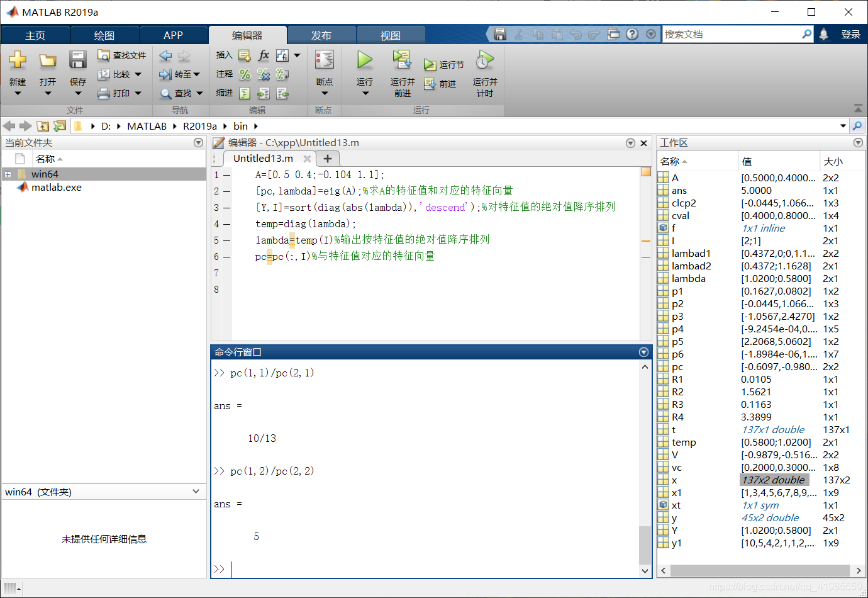868x598 pixels.
Task: Click the Run Section (运行节) button
Action: tap(444, 65)
